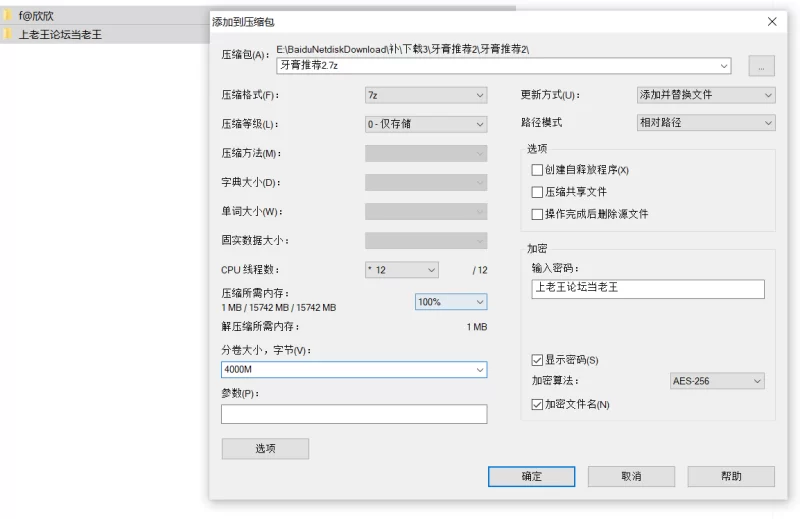This screenshot has height=519, width=800.
Task: Click the 解压缩所需内存 1 MB value
Action: 477,327
